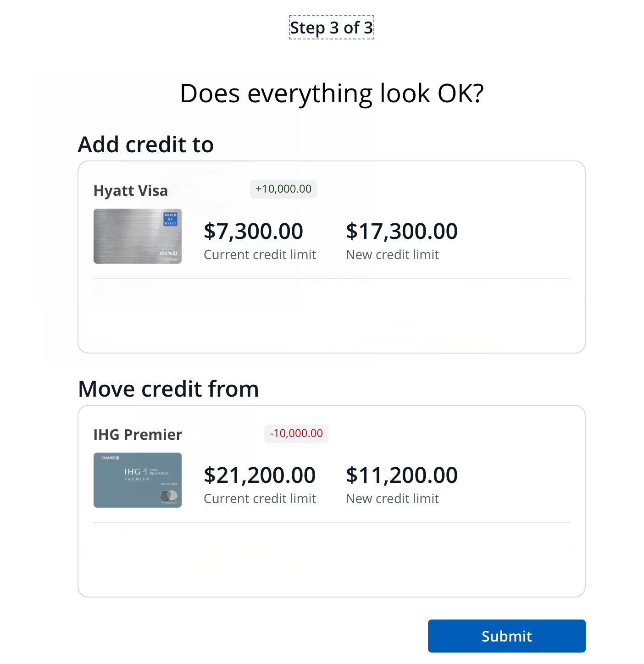Select the $17,300.00 new credit limit value
Image resolution: width=644 pixels, height=664 pixels.
(402, 231)
